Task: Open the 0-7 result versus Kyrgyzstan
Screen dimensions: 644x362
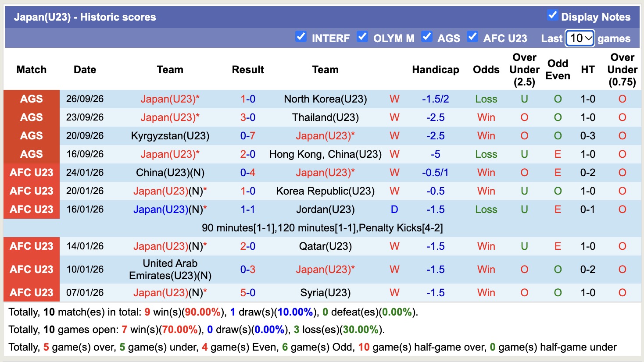Action: 248,136
